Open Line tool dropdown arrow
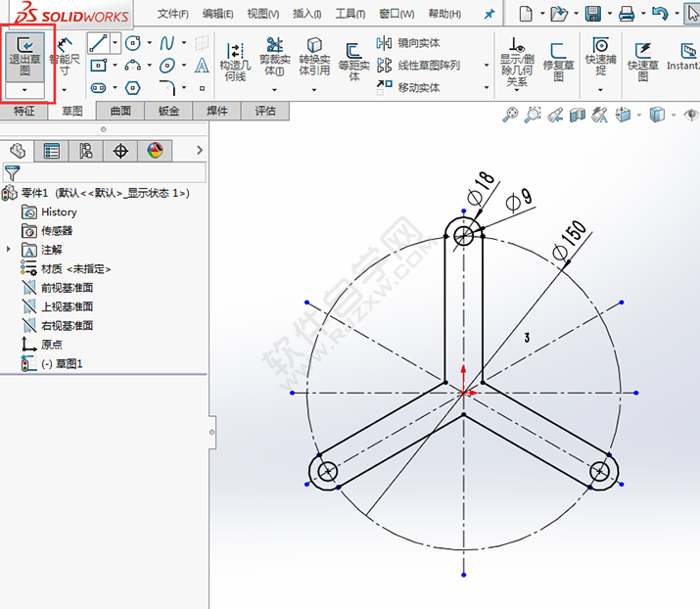700x609 pixels. pos(115,43)
